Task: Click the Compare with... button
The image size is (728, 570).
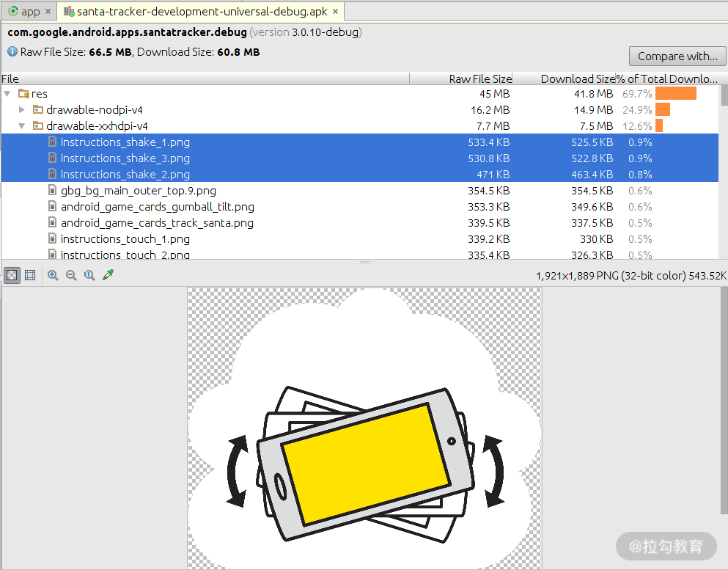Action: (677, 56)
